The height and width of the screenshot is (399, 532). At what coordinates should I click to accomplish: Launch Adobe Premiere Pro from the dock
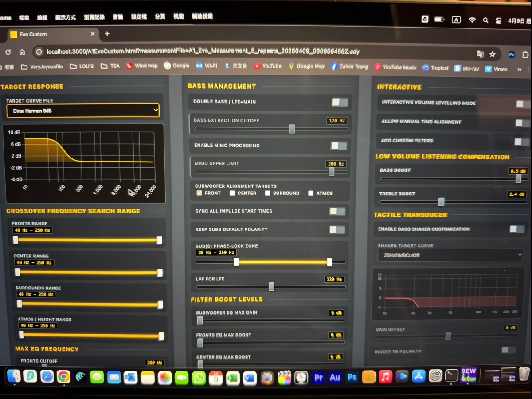point(318,377)
